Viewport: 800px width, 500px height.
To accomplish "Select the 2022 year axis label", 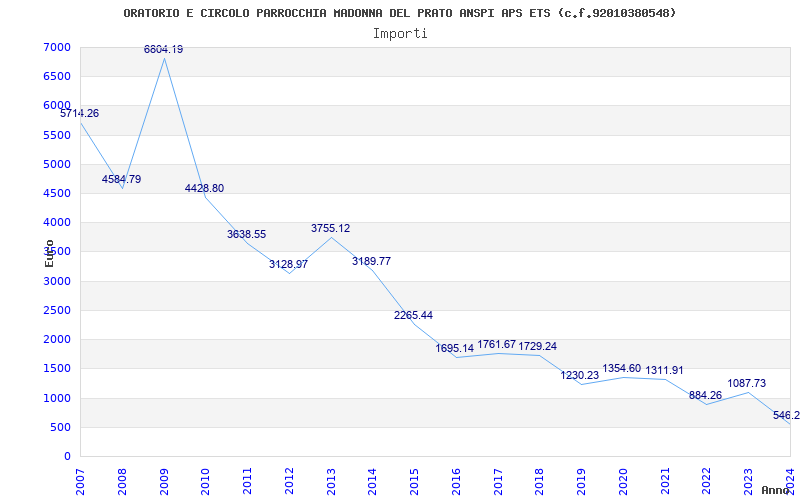I will pos(707,482).
